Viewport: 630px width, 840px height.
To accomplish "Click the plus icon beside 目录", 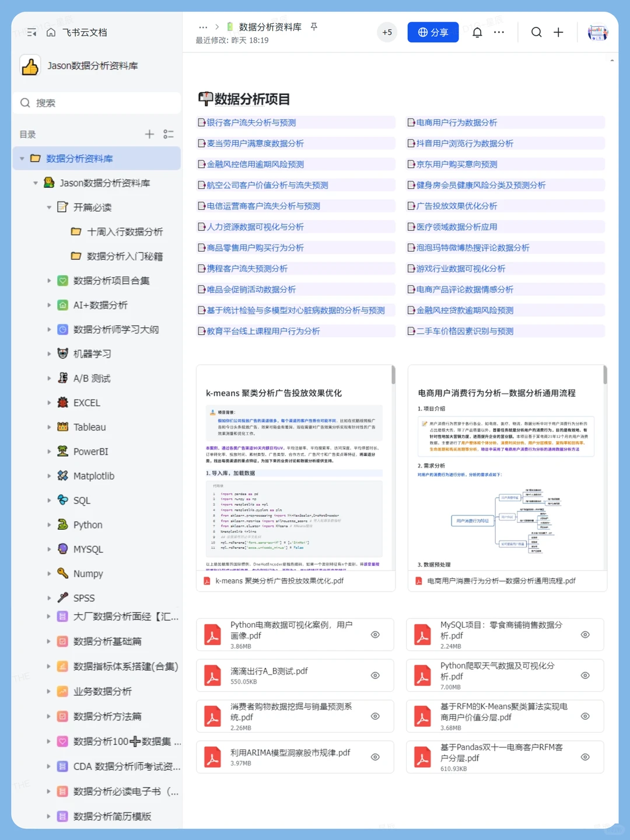I will coord(149,134).
